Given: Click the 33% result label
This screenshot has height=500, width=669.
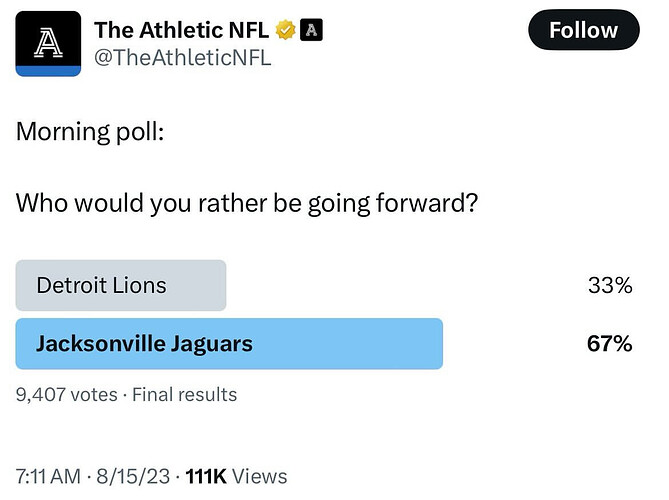Looking at the screenshot, I should (610, 285).
